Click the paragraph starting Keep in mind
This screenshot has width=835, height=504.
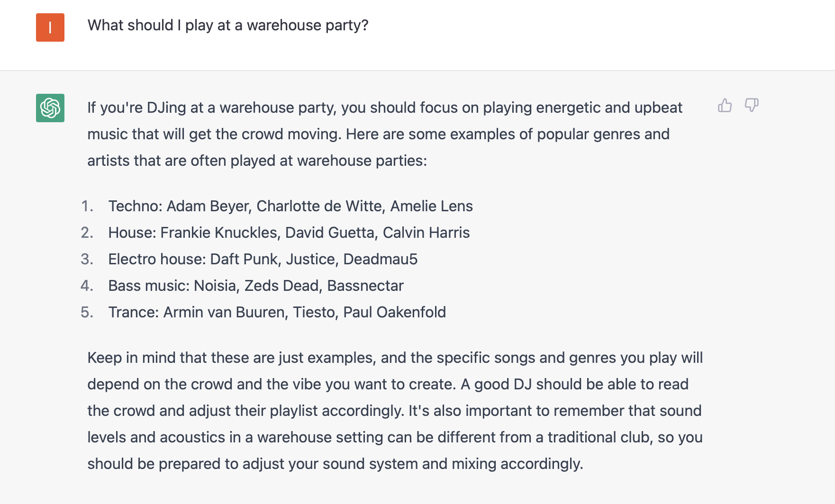(x=395, y=411)
